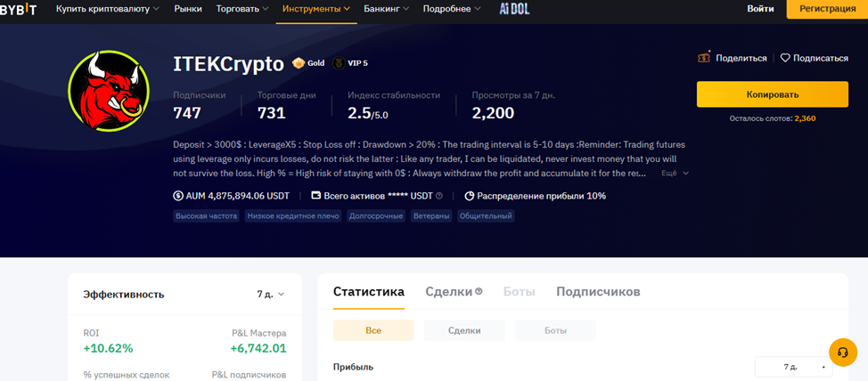
Task: Click the AUM 4,875,894.06 USDT text
Action: point(238,196)
